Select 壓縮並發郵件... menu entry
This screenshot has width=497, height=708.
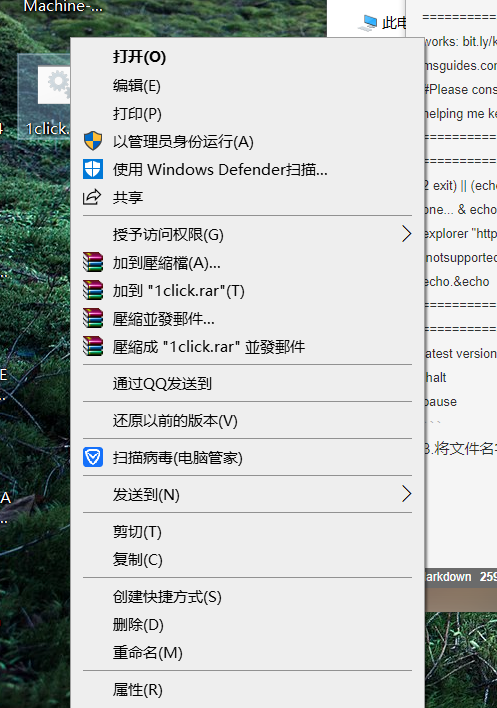(247, 318)
